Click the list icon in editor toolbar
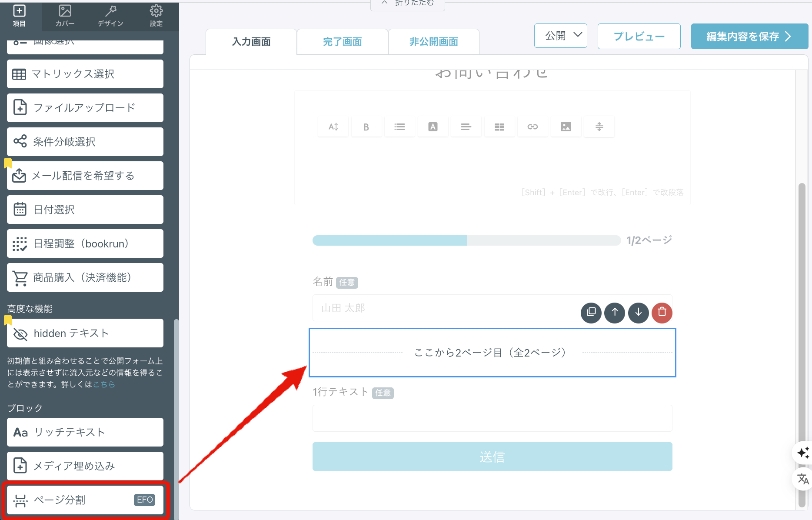This screenshot has height=520, width=812. pos(399,127)
